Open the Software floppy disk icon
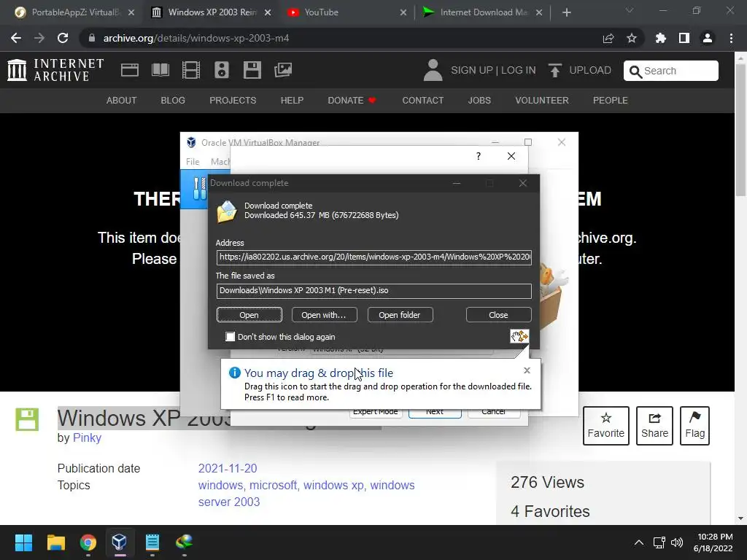The image size is (747, 560). [x=252, y=70]
